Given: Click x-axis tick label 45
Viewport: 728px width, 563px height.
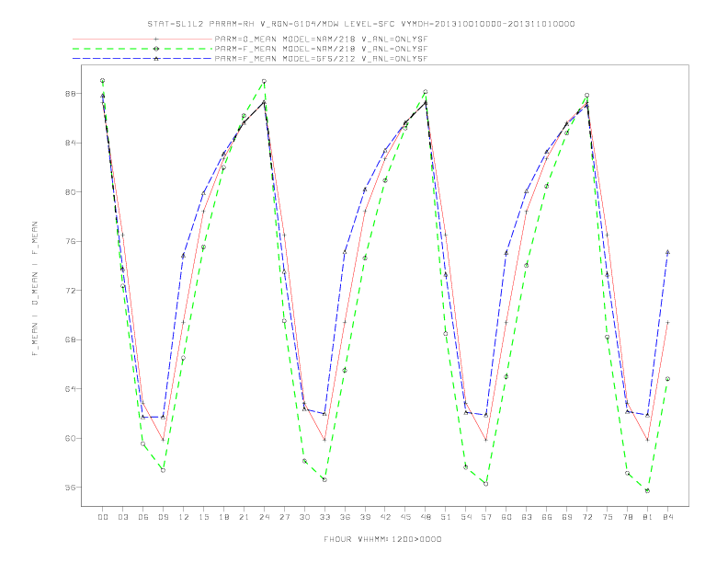Looking at the screenshot, I should point(405,517).
